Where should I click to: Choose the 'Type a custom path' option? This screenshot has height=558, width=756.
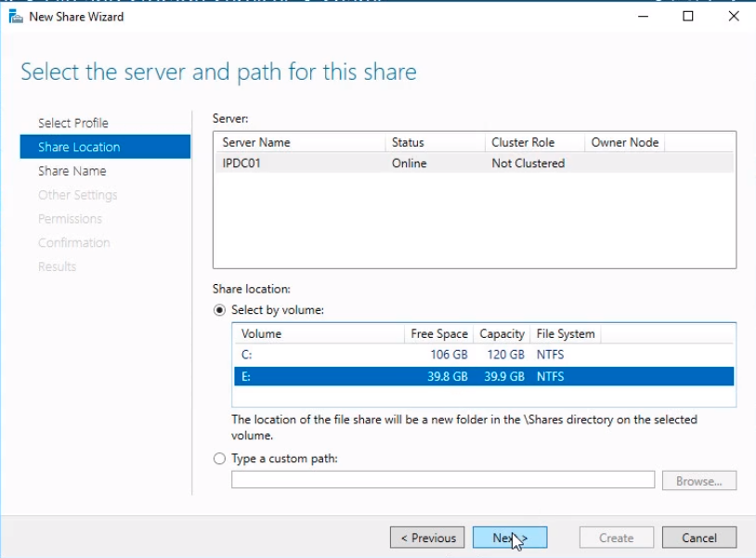(x=220, y=459)
